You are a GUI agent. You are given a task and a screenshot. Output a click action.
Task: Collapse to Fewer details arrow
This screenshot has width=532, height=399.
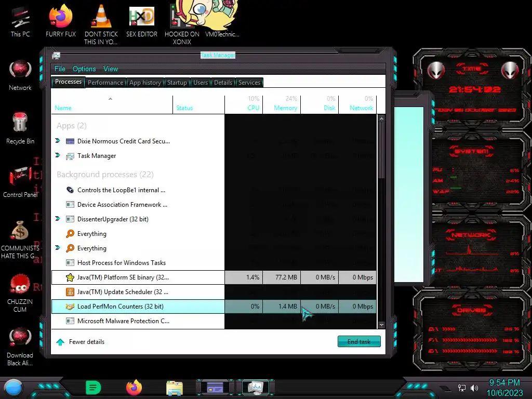[60, 342]
